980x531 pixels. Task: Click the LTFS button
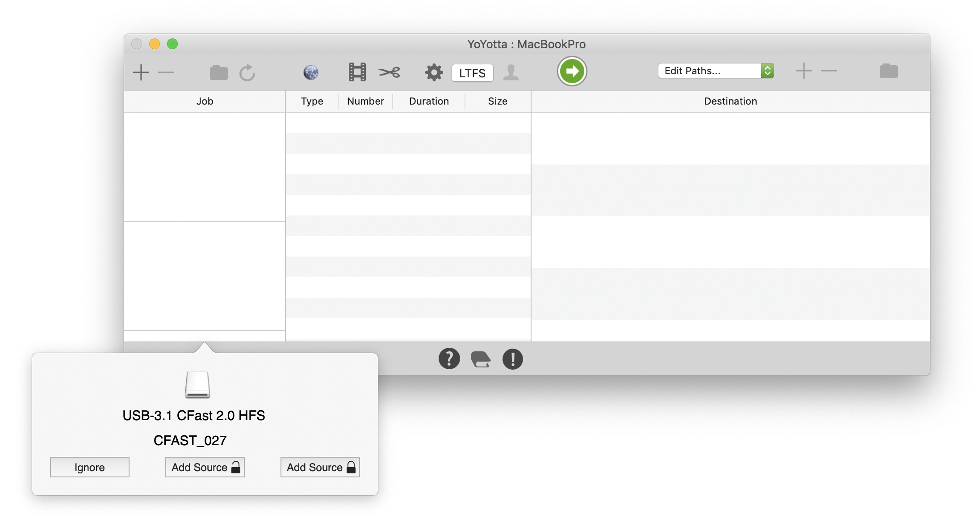click(472, 73)
